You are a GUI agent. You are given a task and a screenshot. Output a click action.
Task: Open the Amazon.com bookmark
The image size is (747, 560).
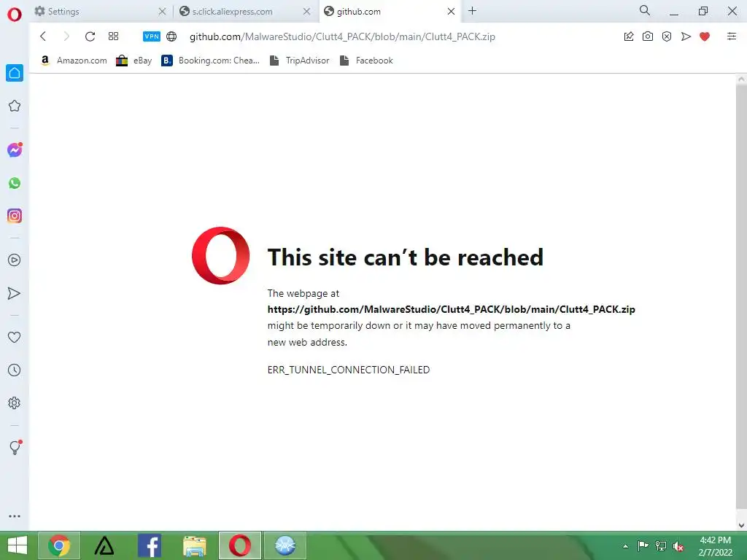click(x=74, y=61)
